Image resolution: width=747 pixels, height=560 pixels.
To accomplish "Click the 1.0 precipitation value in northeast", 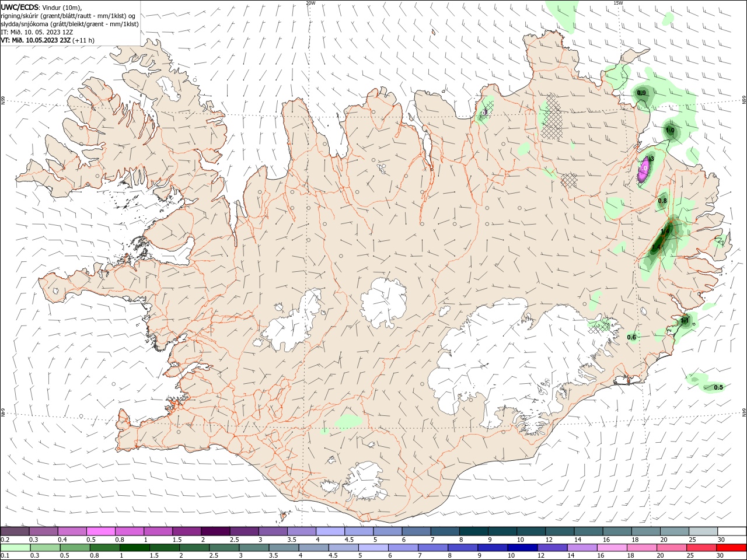I will (670, 131).
